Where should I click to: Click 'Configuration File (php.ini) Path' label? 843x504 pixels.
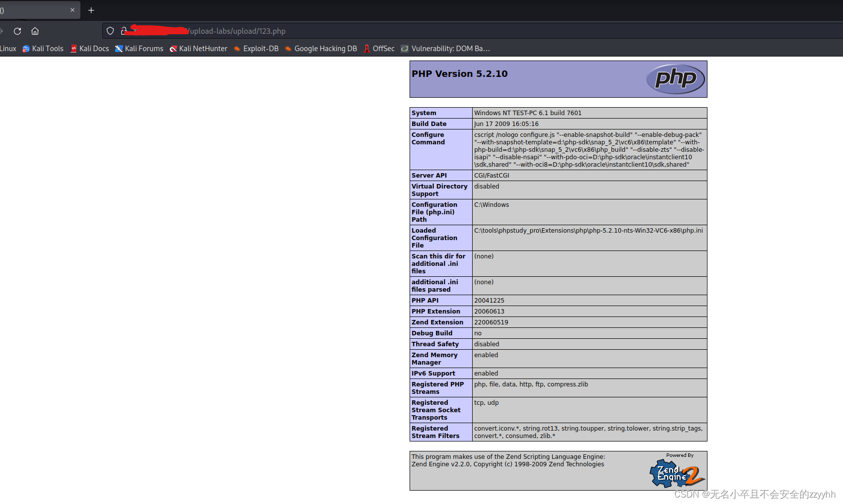434,212
